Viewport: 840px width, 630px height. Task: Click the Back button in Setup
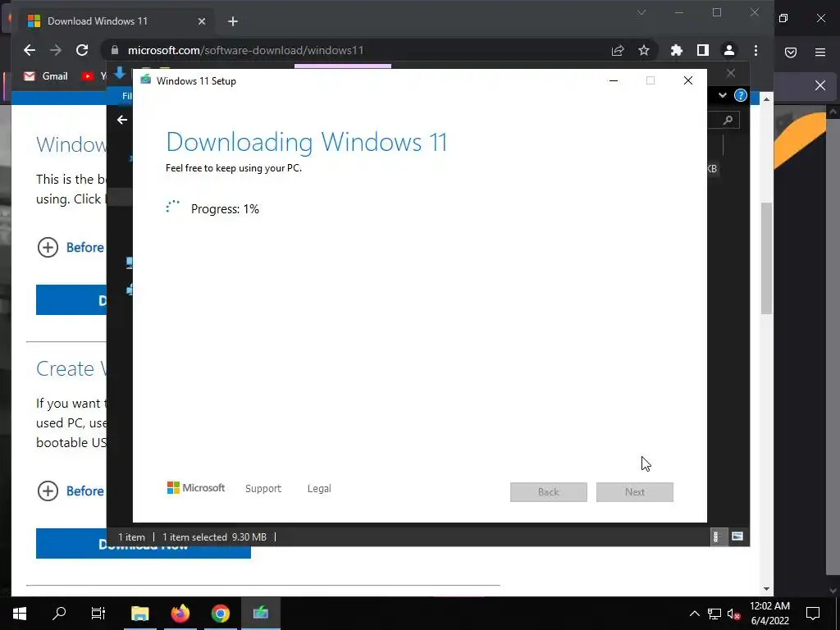(549, 492)
